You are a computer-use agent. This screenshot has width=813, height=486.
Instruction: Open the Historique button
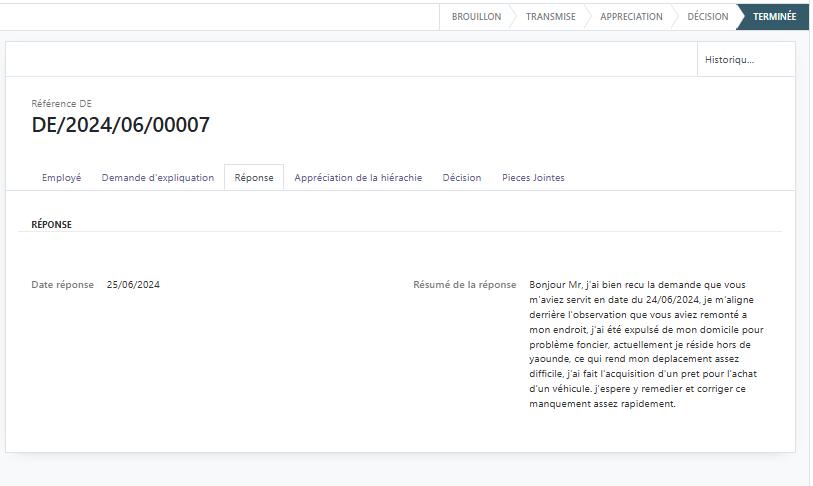746,60
